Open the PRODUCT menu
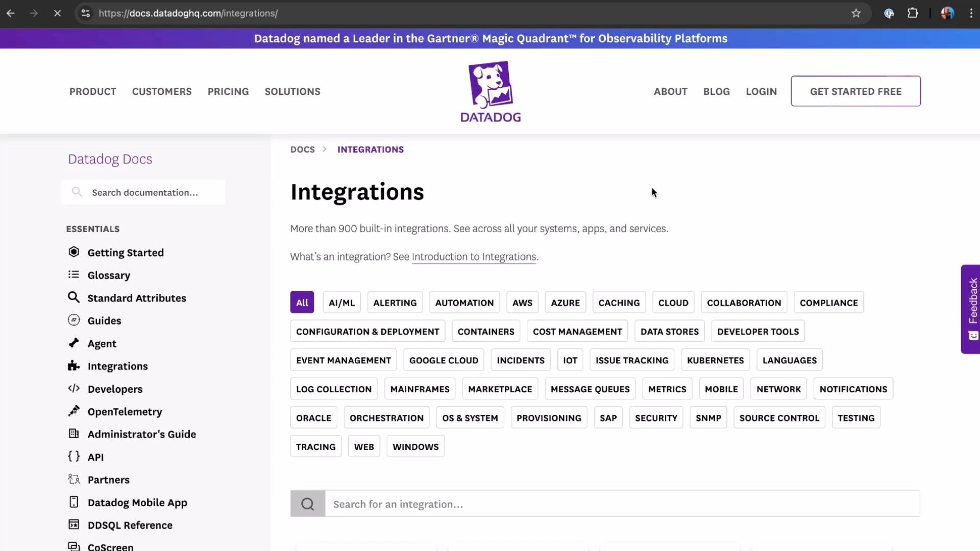 [x=93, y=92]
